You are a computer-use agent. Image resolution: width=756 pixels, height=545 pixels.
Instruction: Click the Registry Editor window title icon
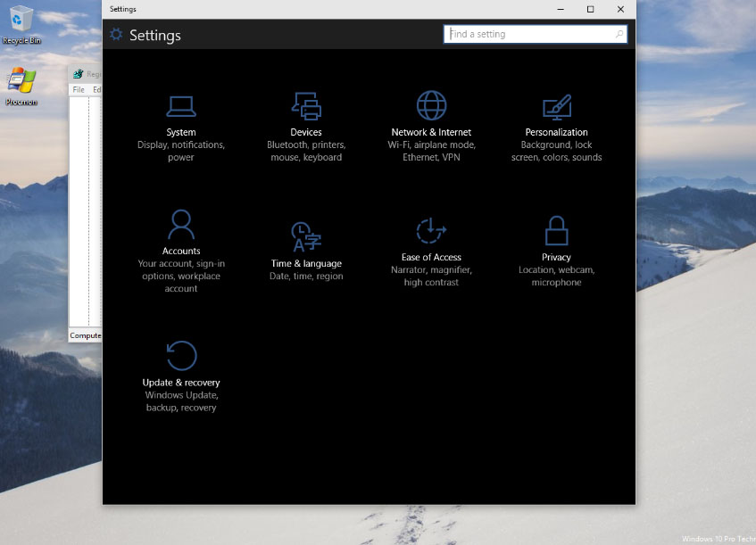click(x=79, y=74)
